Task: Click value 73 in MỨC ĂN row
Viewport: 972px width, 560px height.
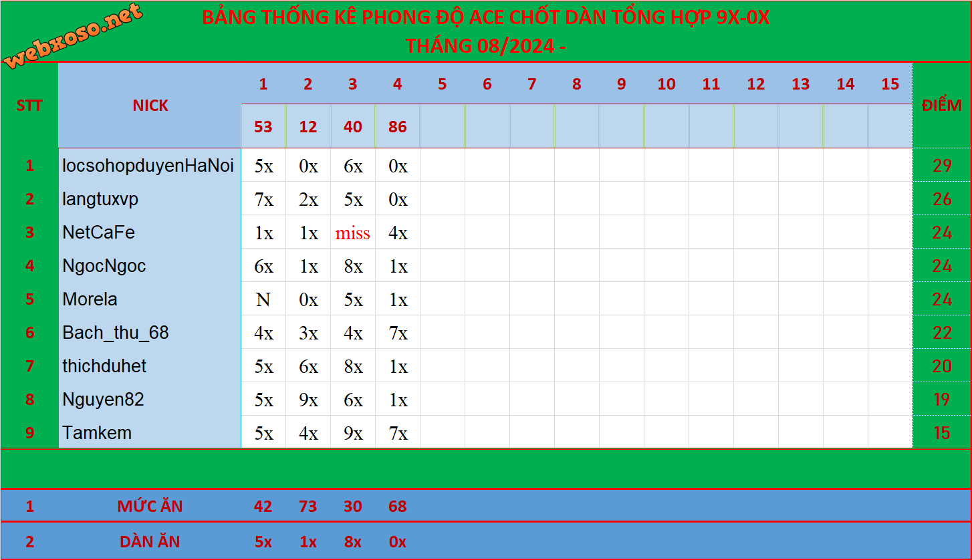Action: coord(308,507)
